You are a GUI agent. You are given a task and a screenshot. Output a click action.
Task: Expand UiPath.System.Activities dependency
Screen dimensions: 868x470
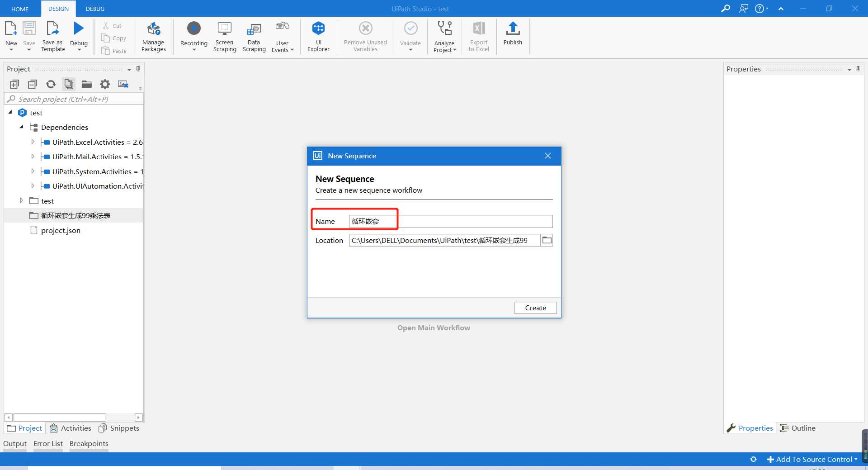33,171
